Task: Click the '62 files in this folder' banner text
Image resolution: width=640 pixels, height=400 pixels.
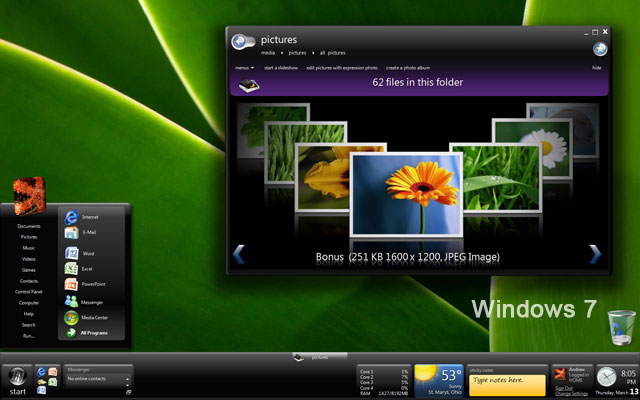Action: [417, 82]
